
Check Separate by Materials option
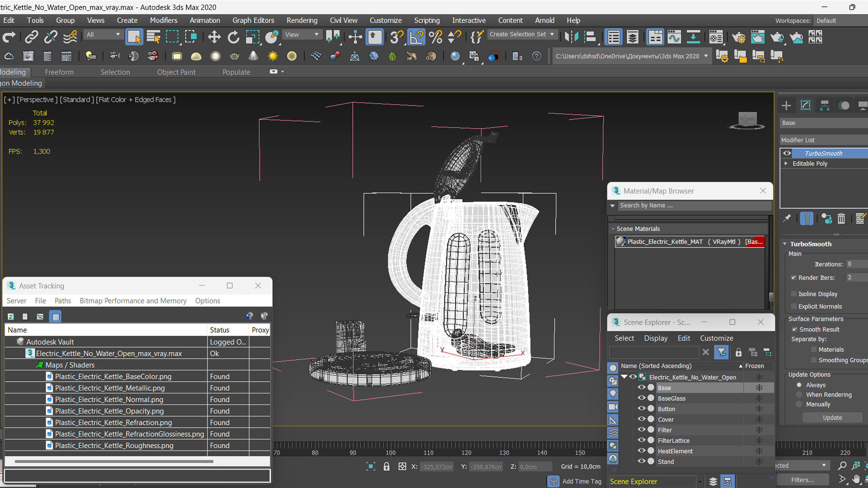click(814, 349)
